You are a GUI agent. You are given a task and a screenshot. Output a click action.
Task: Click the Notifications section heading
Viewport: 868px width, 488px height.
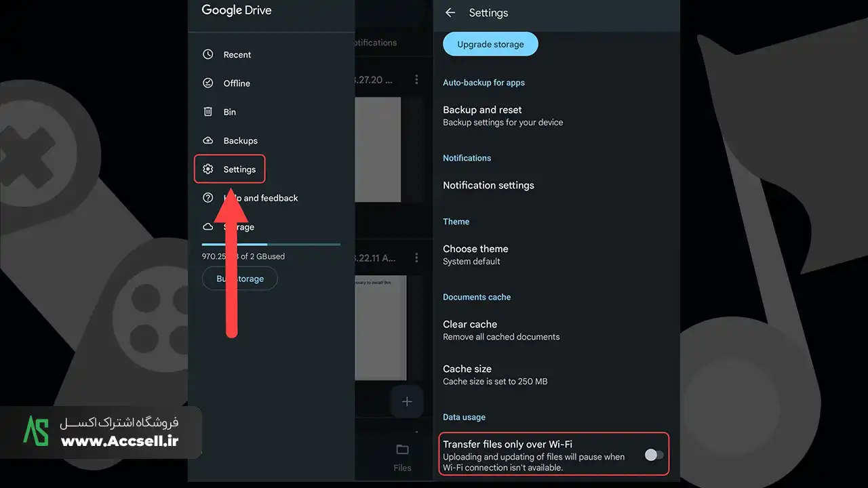tap(467, 158)
